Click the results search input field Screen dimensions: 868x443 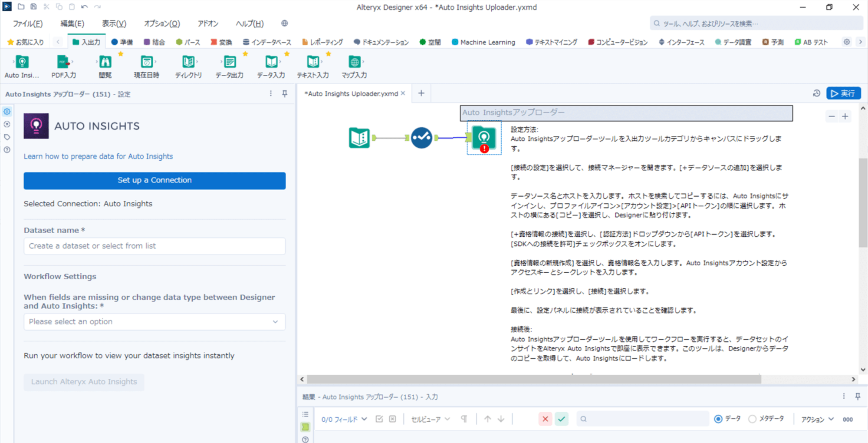click(x=642, y=419)
